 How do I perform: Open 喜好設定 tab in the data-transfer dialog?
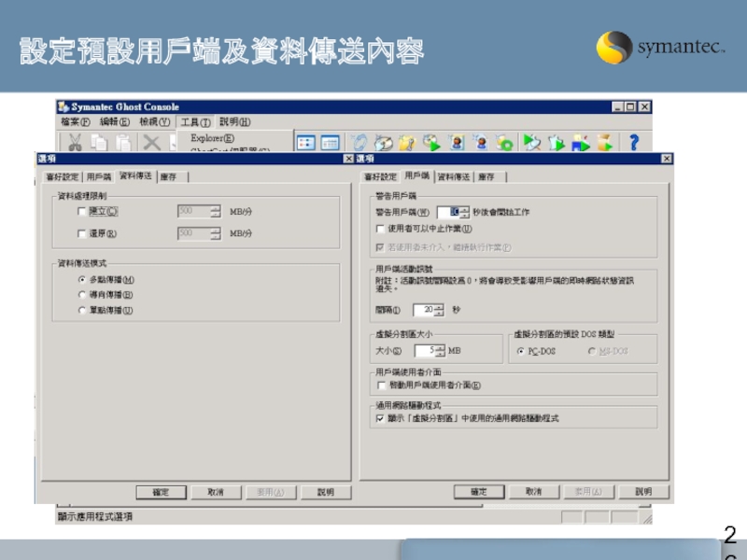coord(63,177)
